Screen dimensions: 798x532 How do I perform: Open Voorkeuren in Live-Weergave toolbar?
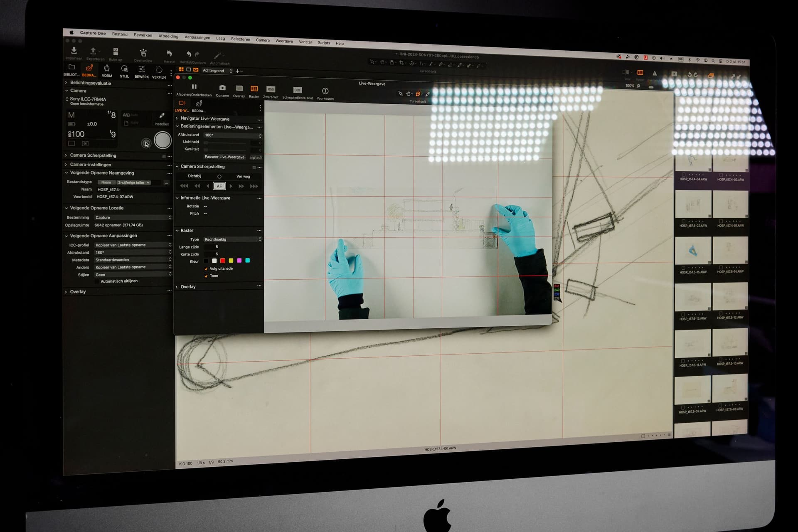pyautogui.click(x=325, y=91)
